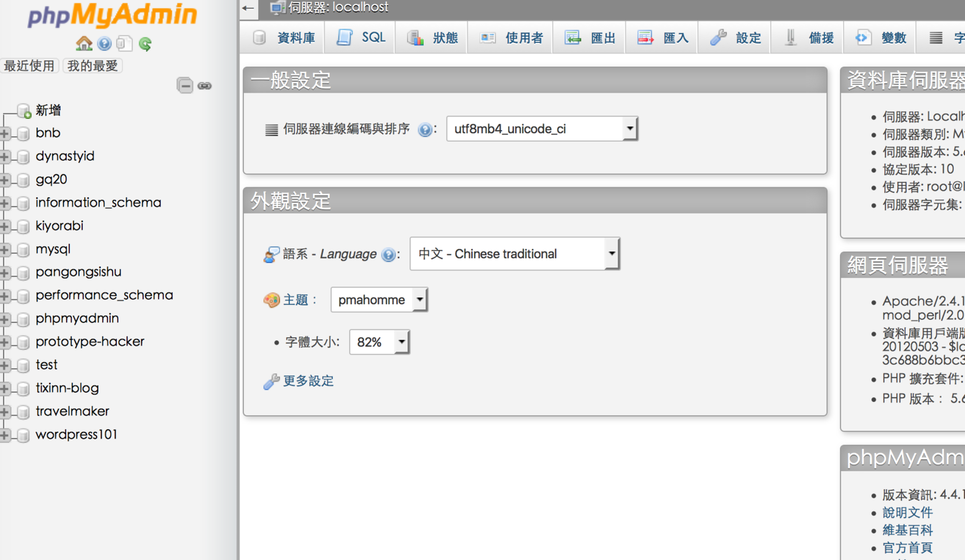
Task: Select the performance_schema database
Action: coord(105,295)
